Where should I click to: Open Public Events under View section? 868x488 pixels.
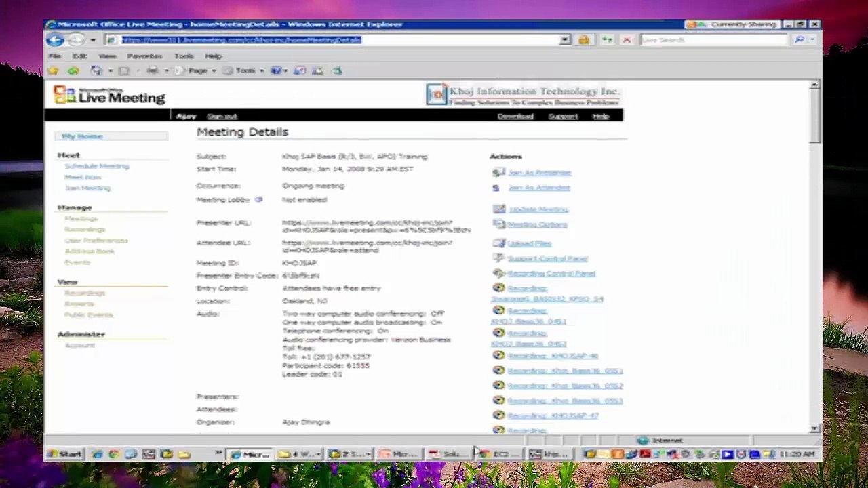point(89,314)
